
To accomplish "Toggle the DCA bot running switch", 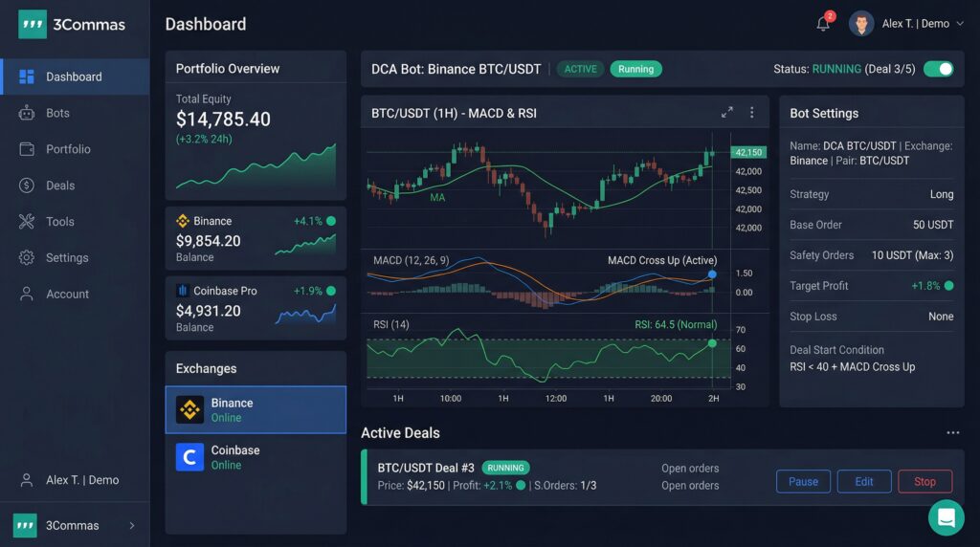I will [x=939, y=69].
